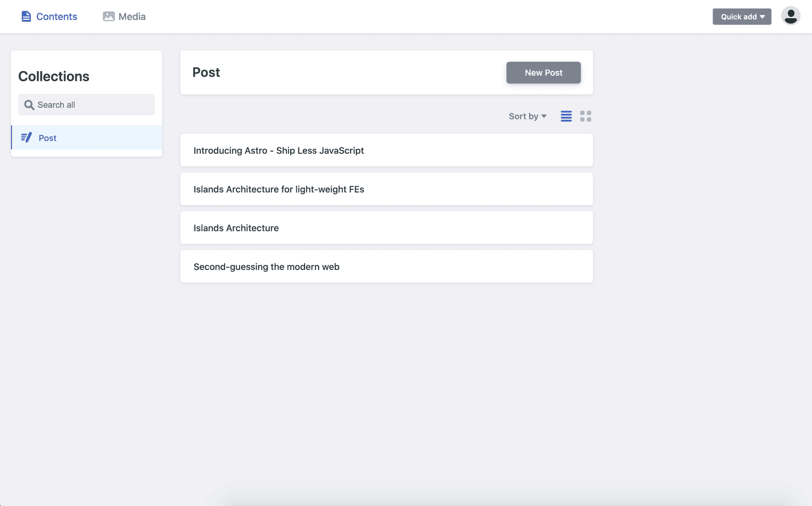Open Islands Architecture for light-weight FEs post
The image size is (812, 506).
(x=387, y=189)
